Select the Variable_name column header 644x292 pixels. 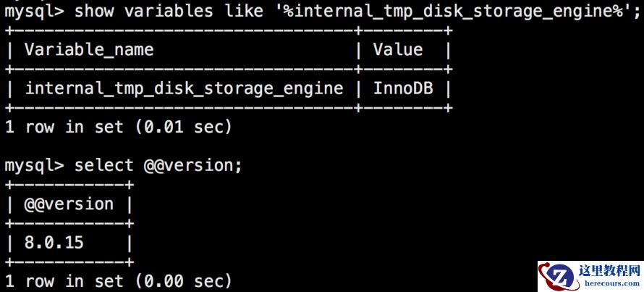[88, 49]
